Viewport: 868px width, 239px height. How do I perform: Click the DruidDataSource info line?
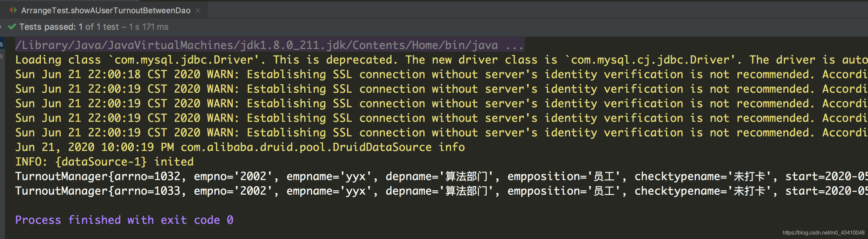(x=240, y=147)
